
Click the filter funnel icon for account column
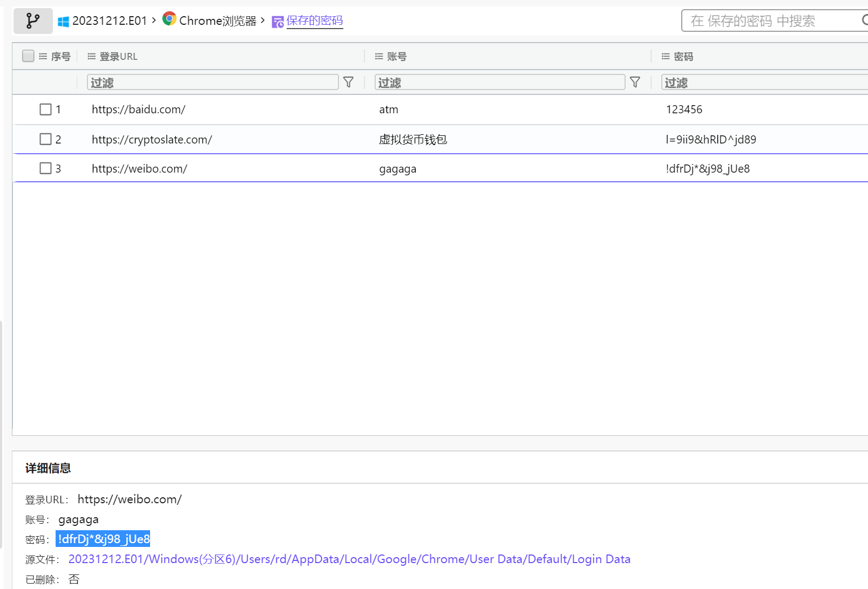coord(635,82)
